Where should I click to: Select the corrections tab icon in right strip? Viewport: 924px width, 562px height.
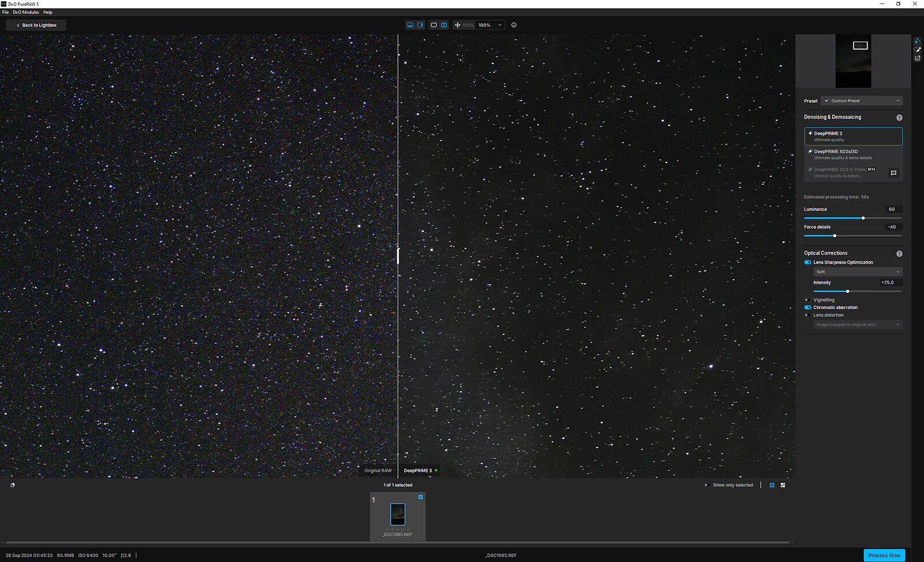click(917, 41)
